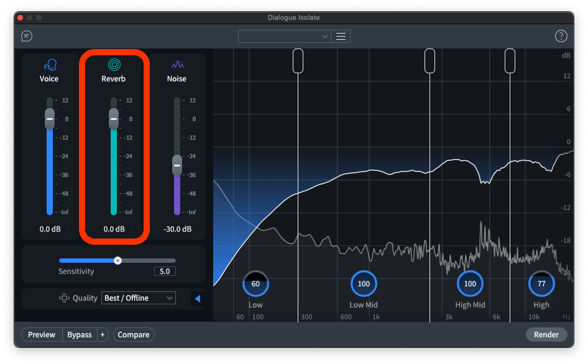Open the Quality Best / Offline dropdown
The image size is (588, 364).
point(138,298)
